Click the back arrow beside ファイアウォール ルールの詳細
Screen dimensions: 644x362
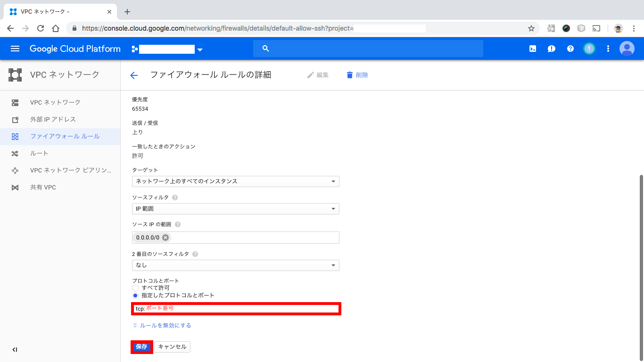134,74
